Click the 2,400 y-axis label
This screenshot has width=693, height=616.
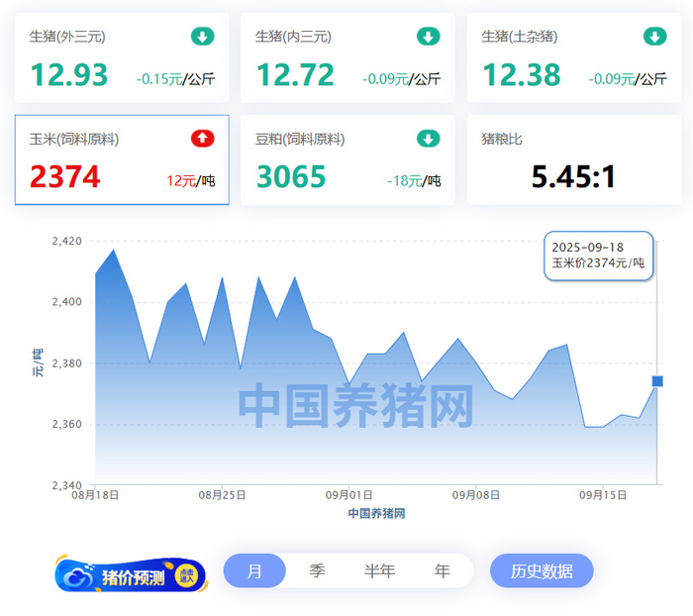pyautogui.click(x=67, y=302)
